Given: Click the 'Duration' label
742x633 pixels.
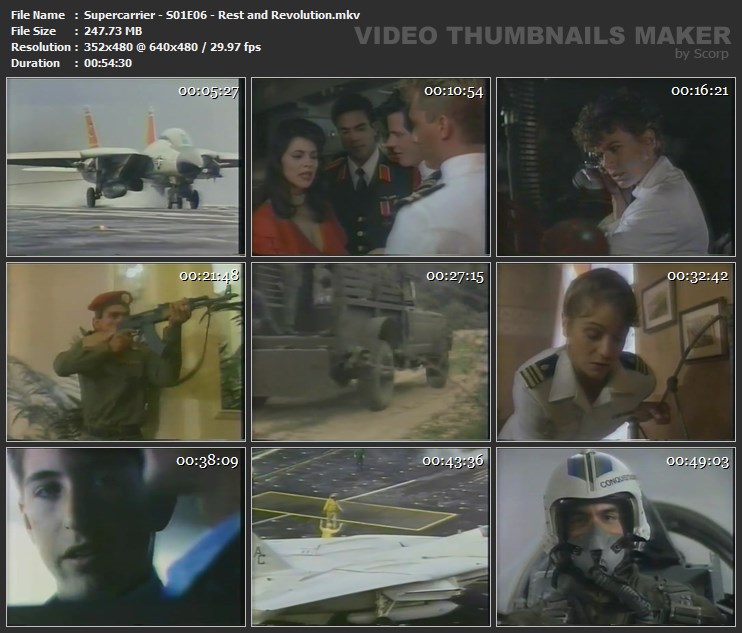Looking at the screenshot, I should [x=35, y=63].
